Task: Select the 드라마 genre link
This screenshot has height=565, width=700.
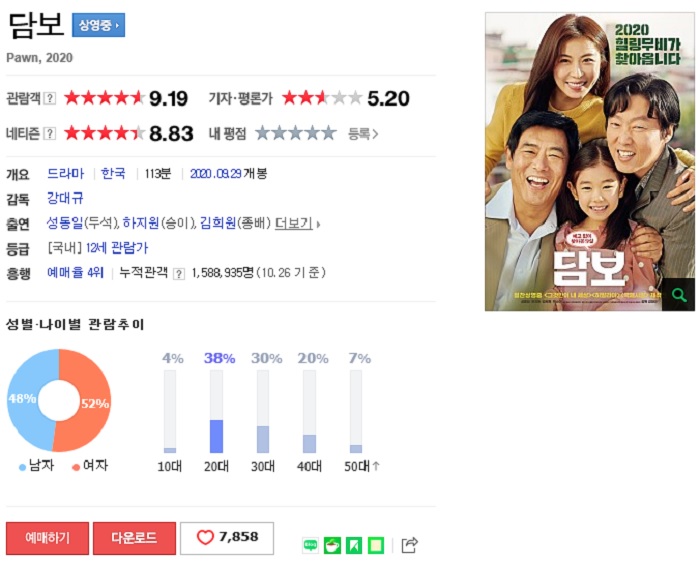Action: pyautogui.click(x=66, y=173)
